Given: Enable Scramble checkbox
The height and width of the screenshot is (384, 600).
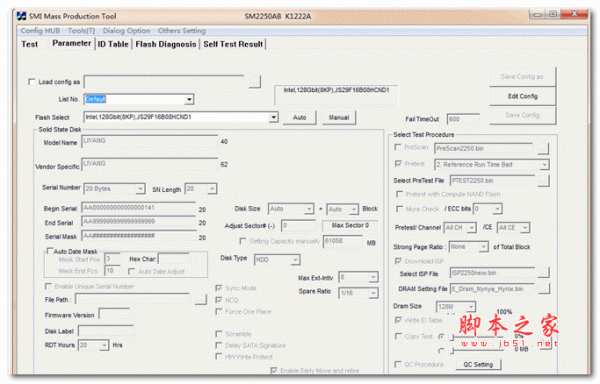Looking at the screenshot, I should coord(219,334).
